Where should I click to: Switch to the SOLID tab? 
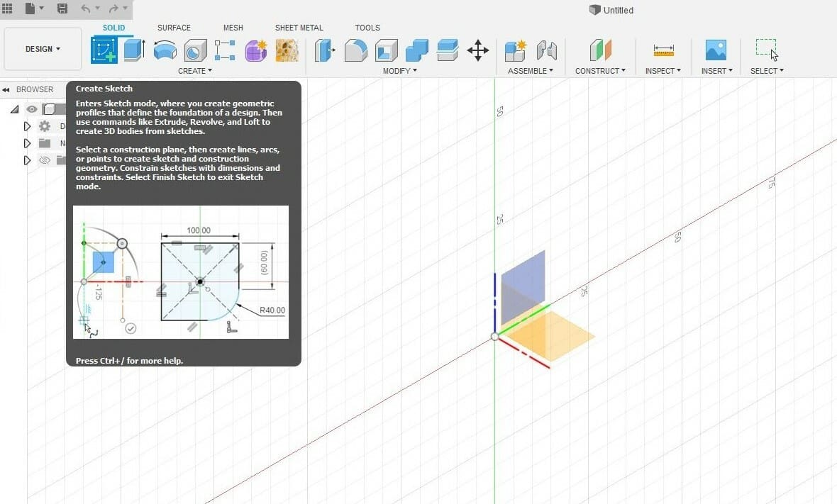[113, 28]
